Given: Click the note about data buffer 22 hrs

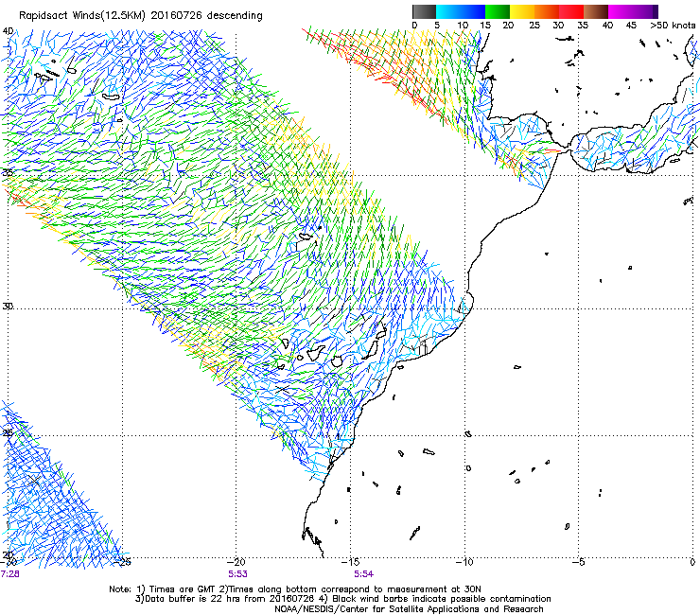Looking at the screenshot, I should coord(226,599).
